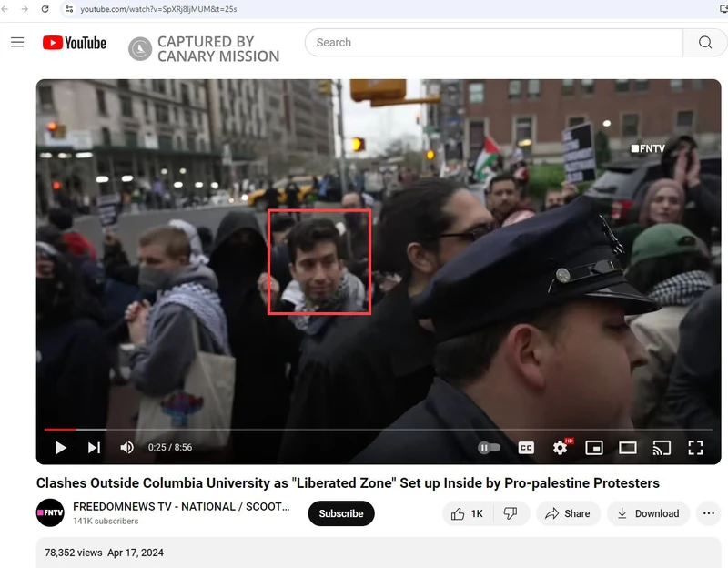Dislike the video with thumbs down
This screenshot has height=568, width=728.
pyautogui.click(x=511, y=513)
